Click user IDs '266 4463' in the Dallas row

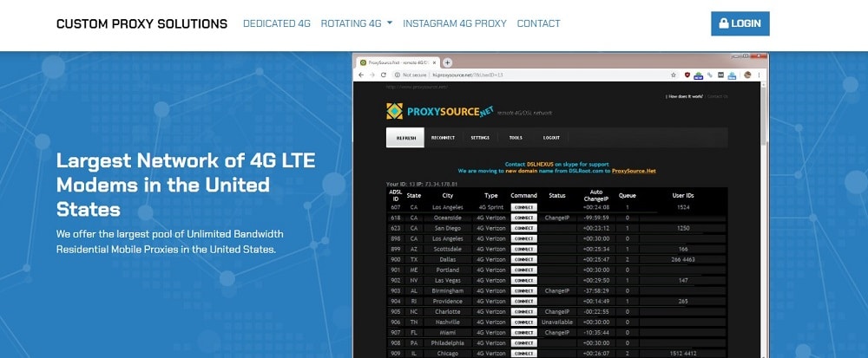pos(683,260)
